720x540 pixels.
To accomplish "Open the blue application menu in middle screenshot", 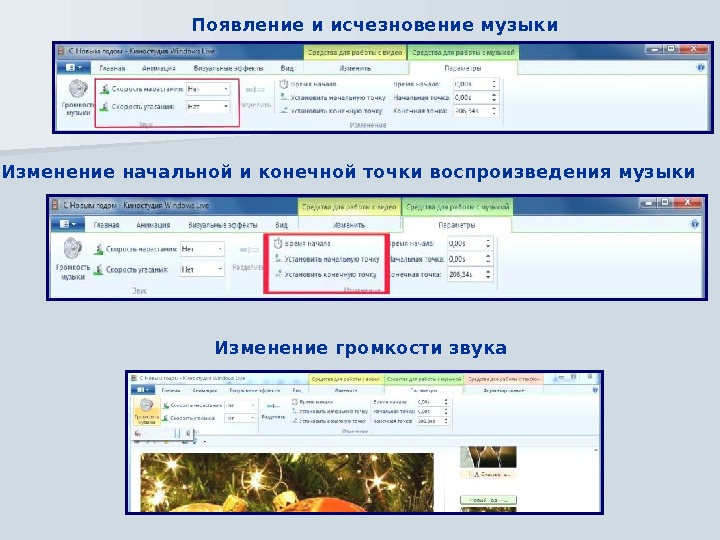I will (x=67, y=224).
